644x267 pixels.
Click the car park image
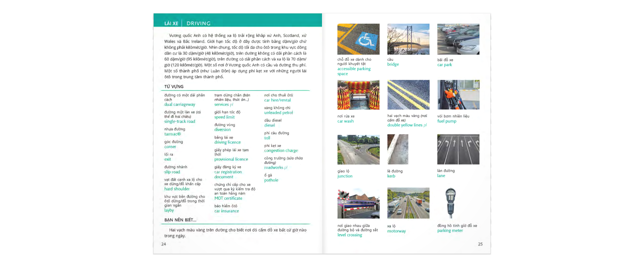458,39
